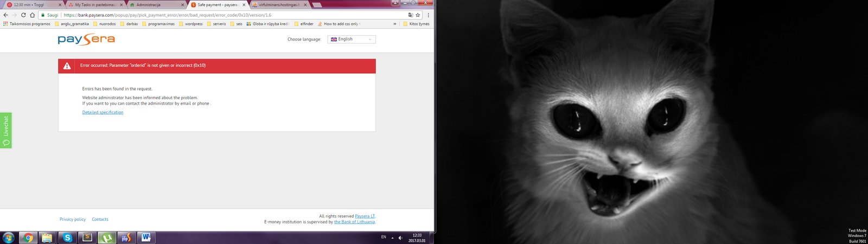Viewport: 868px width, 244px height.
Task: Open Sublime Text from the taskbar
Action: pos(87,237)
